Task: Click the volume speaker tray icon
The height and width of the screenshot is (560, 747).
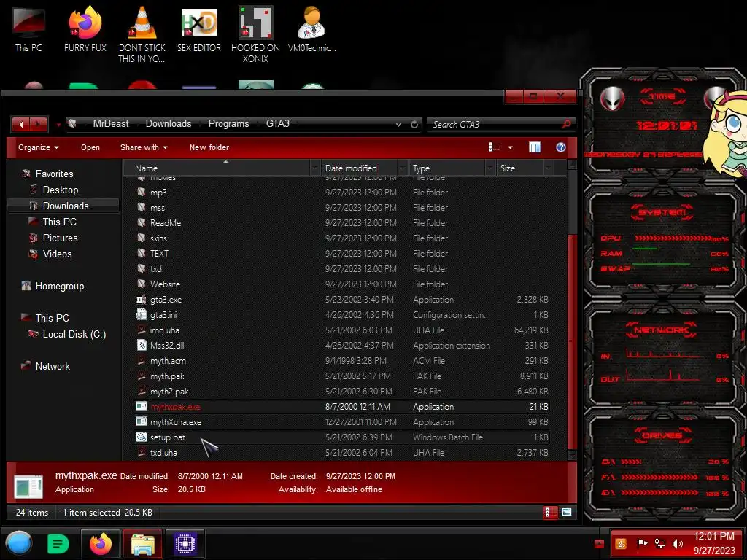Action: pyautogui.click(x=678, y=543)
